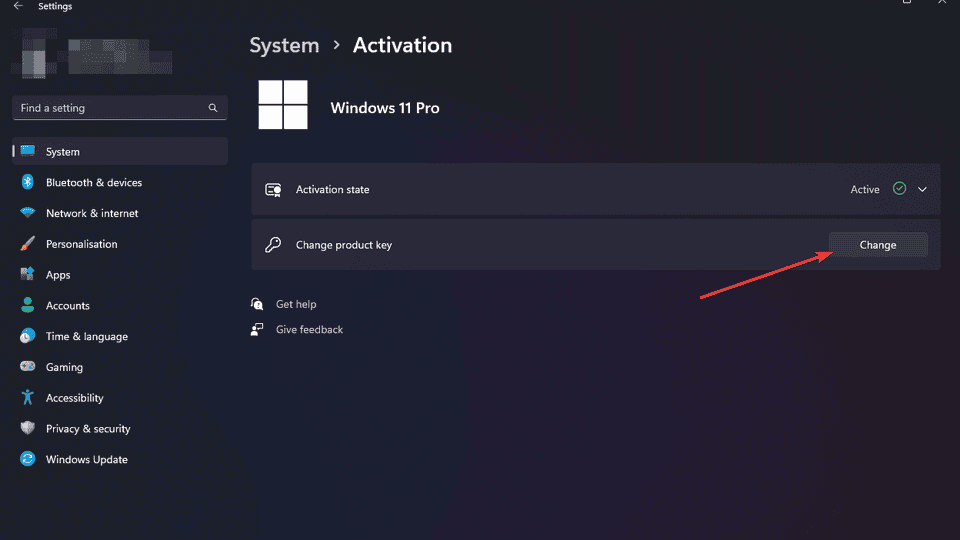Viewport: 960px width, 540px height.
Task: Click the Change product key button
Action: (x=878, y=245)
